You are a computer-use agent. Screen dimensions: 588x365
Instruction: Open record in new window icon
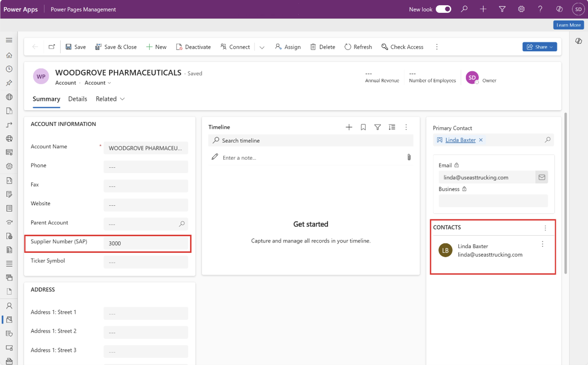coord(52,47)
